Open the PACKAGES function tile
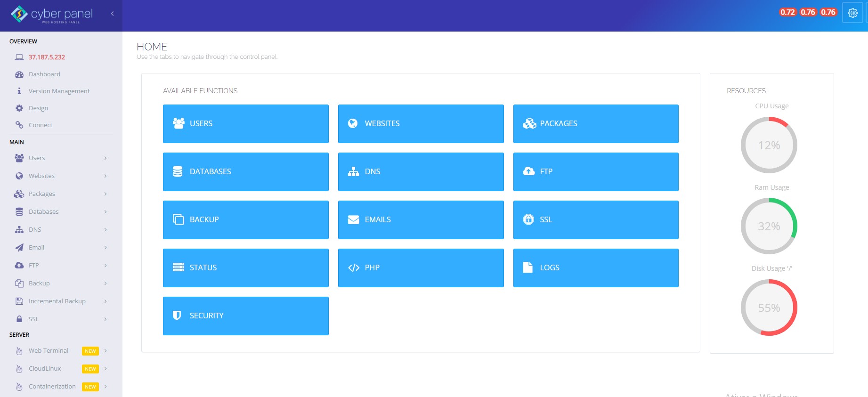The width and height of the screenshot is (868, 397). coord(596,124)
